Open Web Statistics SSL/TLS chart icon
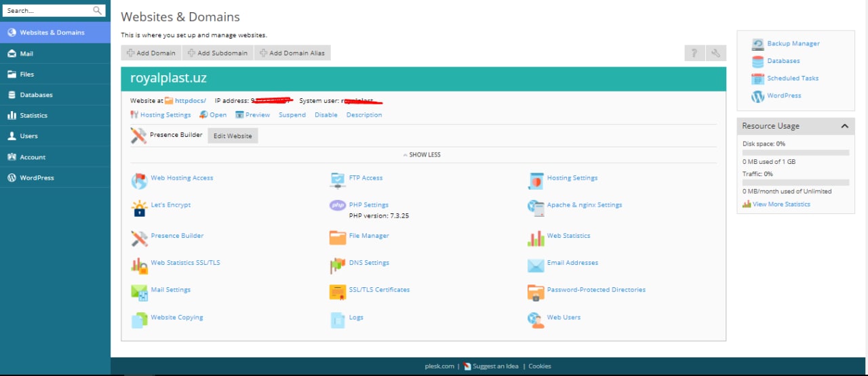 [139, 266]
